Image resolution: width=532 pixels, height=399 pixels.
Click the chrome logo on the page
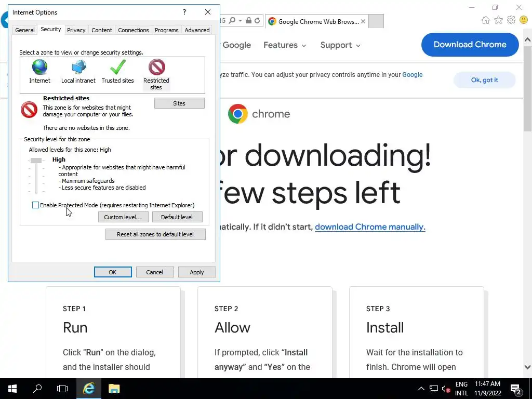259,114
